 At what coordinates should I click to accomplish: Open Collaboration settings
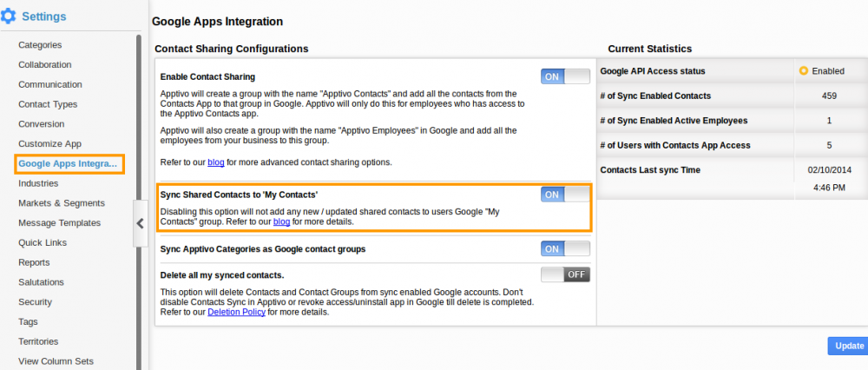point(45,65)
